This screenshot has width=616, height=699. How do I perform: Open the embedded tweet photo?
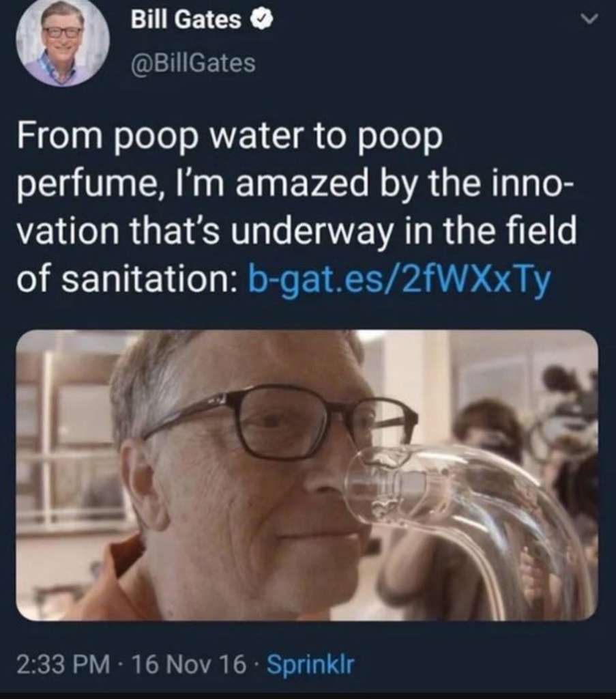pos(308,475)
